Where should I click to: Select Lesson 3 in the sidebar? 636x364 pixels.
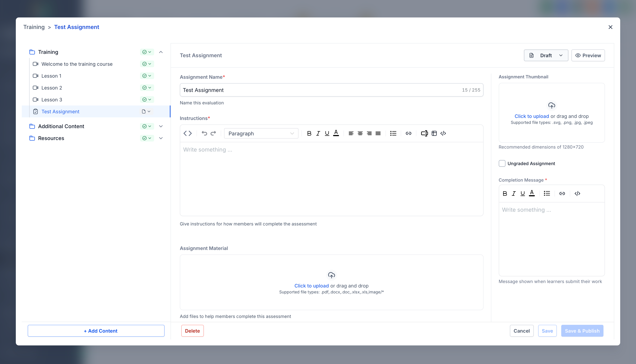[52, 100]
